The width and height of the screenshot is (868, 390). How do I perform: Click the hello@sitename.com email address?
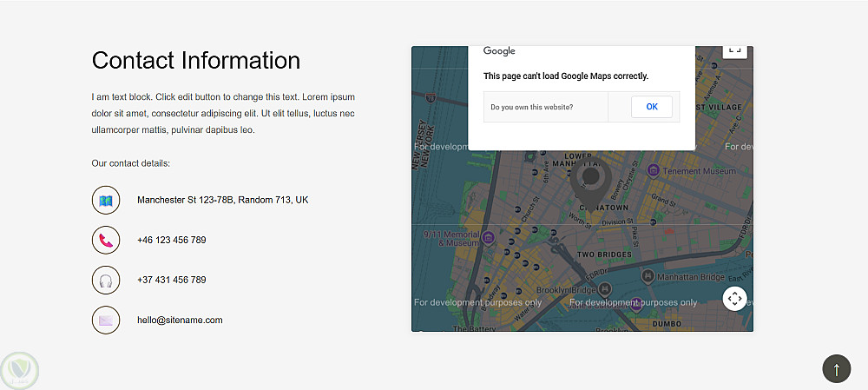click(x=180, y=321)
